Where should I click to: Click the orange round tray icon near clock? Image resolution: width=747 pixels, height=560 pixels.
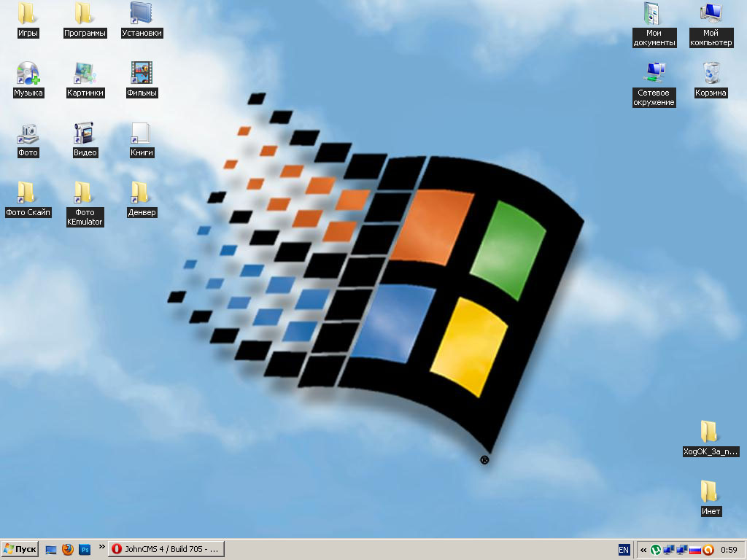[x=708, y=550]
